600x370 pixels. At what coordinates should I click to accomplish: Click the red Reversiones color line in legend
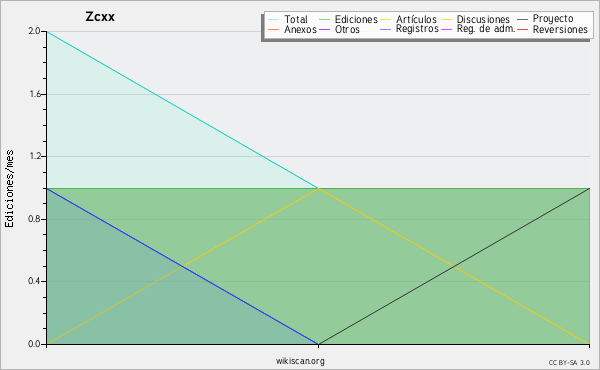pyautogui.click(x=522, y=29)
